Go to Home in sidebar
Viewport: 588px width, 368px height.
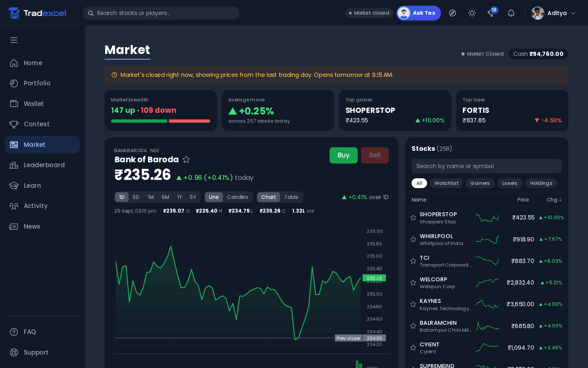pyautogui.click(x=42, y=63)
